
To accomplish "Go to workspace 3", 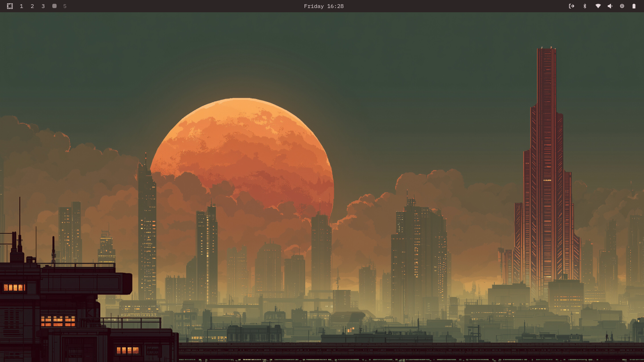I will (x=43, y=6).
